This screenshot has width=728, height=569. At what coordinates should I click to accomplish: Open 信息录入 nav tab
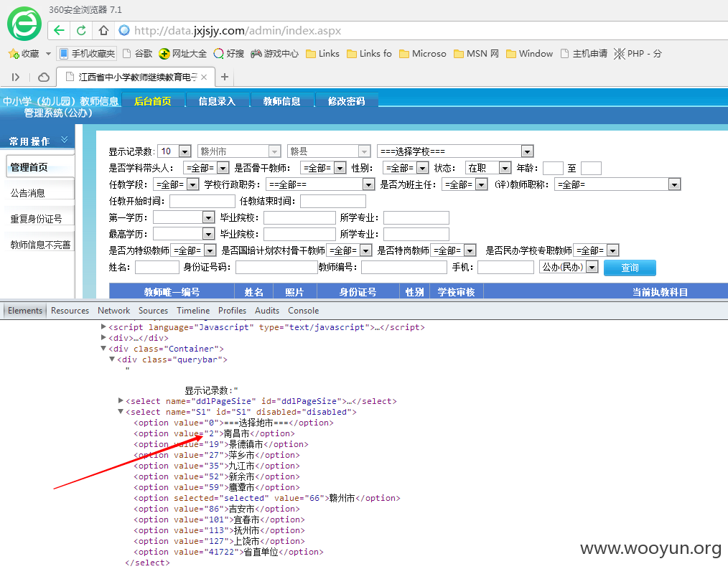(218, 100)
